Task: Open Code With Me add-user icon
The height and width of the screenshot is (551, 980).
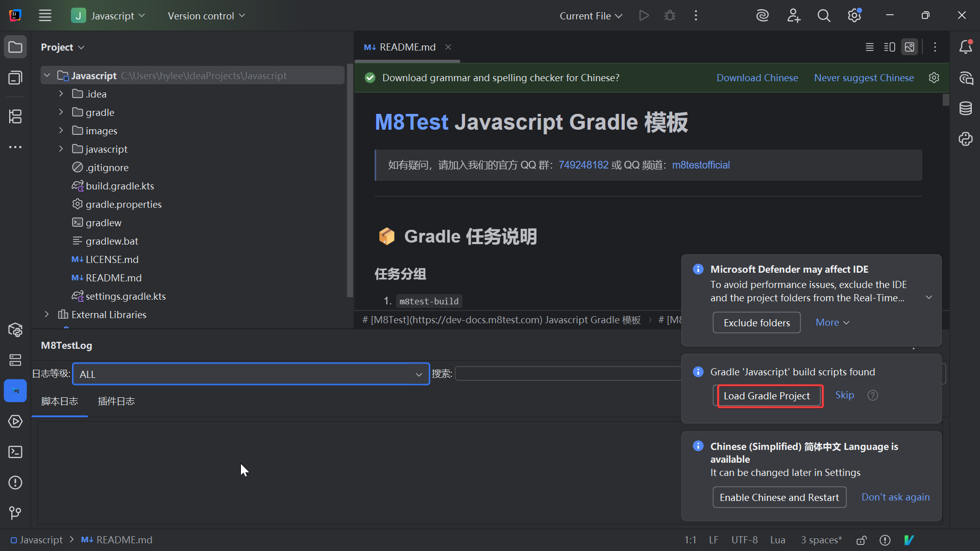Action: point(793,16)
